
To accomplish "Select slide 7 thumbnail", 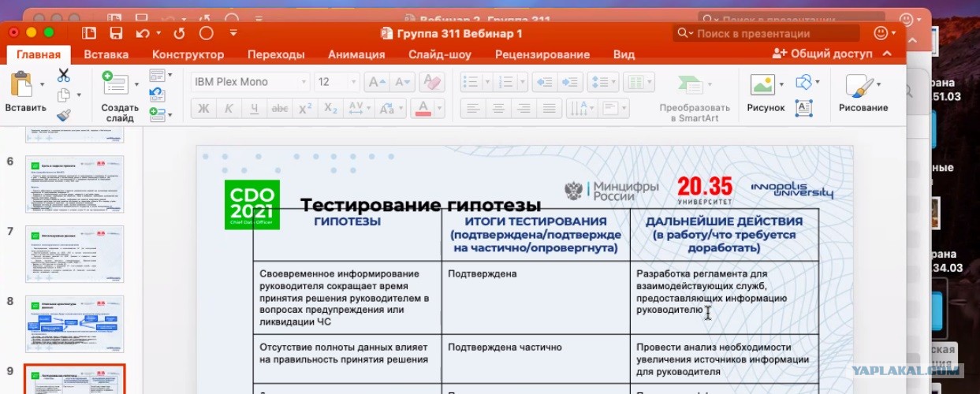I will [x=75, y=254].
